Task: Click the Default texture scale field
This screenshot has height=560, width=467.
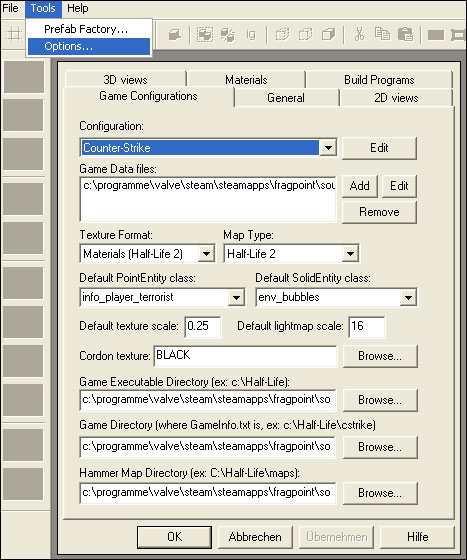Action: (203, 326)
